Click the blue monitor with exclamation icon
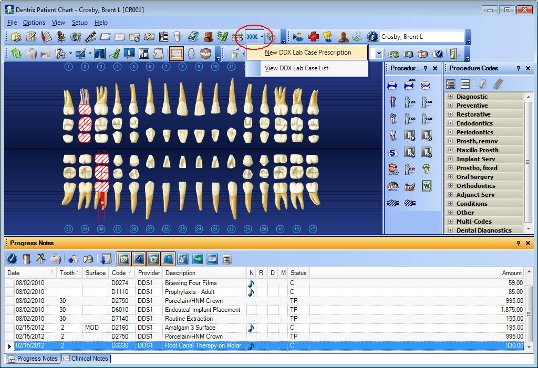Image resolution: width=538 pixels, height=368 pixels. (129, 54)
